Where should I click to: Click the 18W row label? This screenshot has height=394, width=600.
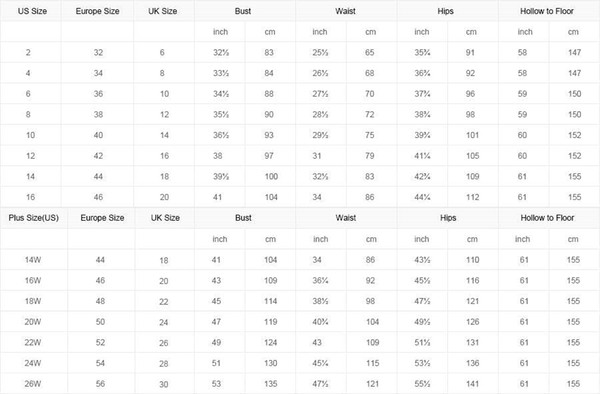coord(33,301)
